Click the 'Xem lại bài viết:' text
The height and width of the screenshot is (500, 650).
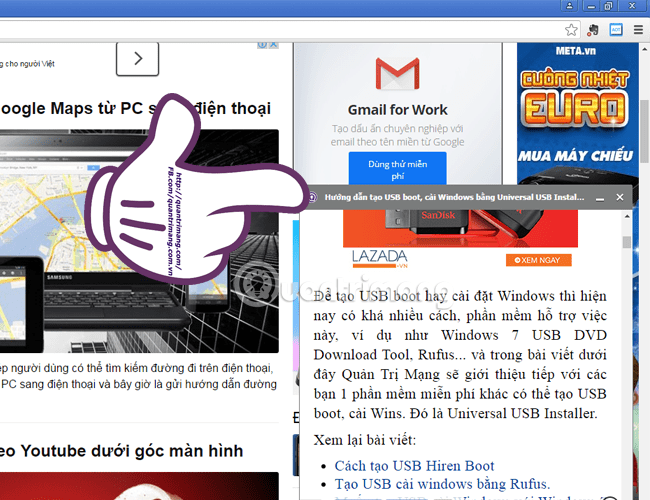(x=365, y=440)
